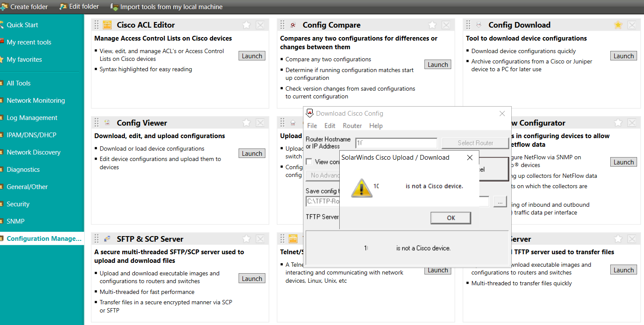Launch the NetFlow Configurator
This screenshot has width=644, height=325.
[624, 162]
